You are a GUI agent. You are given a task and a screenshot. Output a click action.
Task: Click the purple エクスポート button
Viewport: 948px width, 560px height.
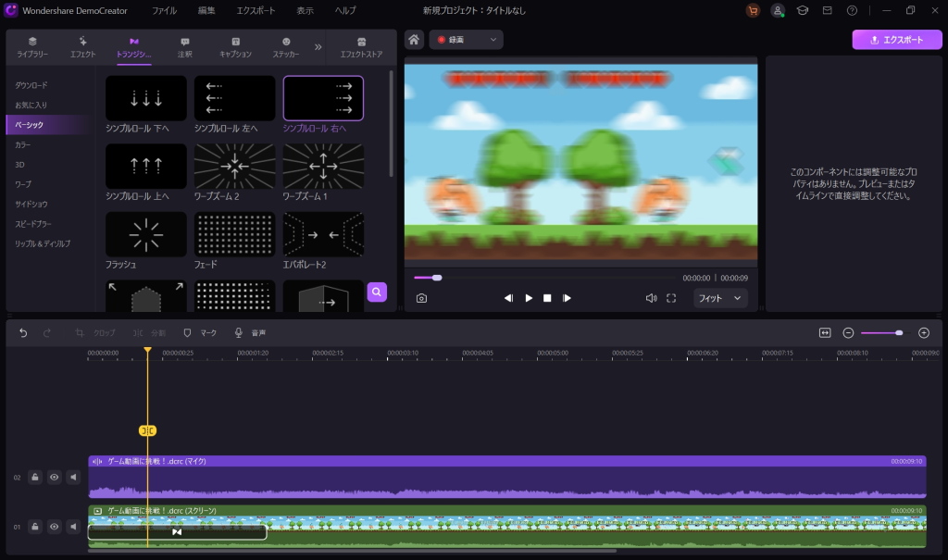(x=897, y=40)
